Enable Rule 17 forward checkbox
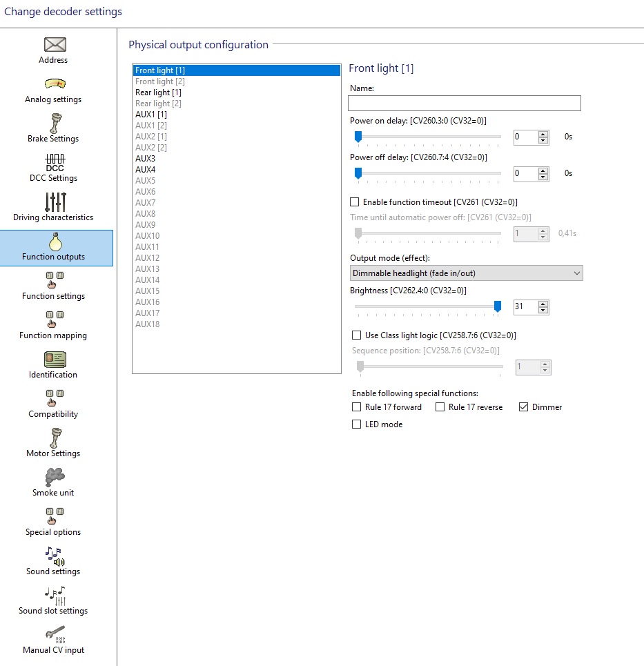Viewport: 644px width, 666px height. [356, 407]
